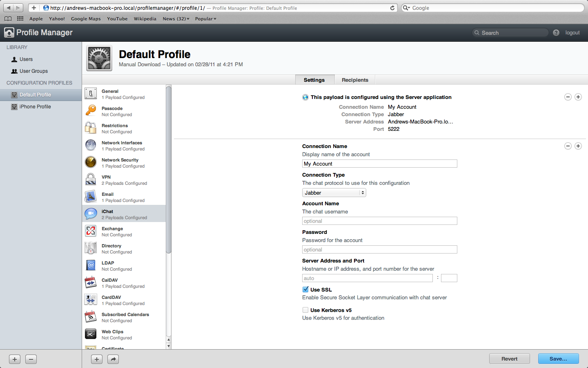Click the payload list scroll up arrow

coord(169,340)
